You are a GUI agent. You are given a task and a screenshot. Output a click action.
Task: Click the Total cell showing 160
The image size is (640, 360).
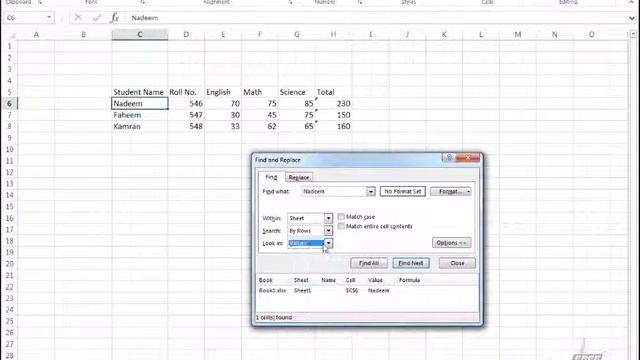pos(333,127)
